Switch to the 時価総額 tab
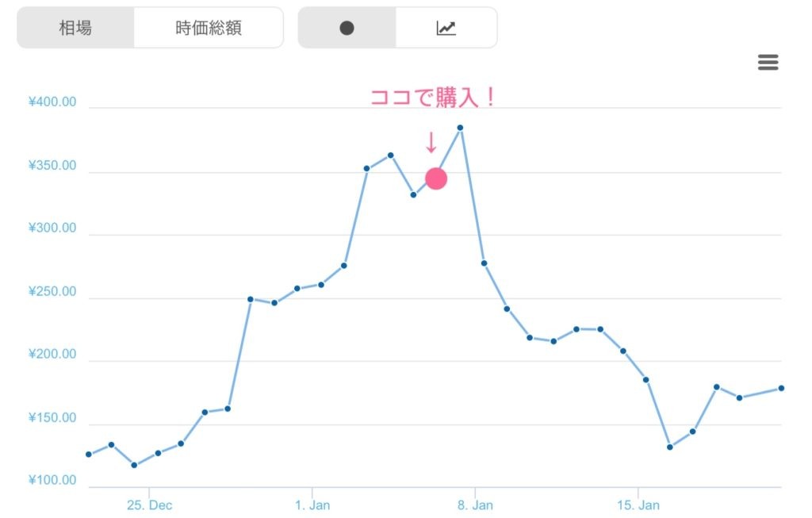Viewport: 812px width, 518px height. (209, 29)
